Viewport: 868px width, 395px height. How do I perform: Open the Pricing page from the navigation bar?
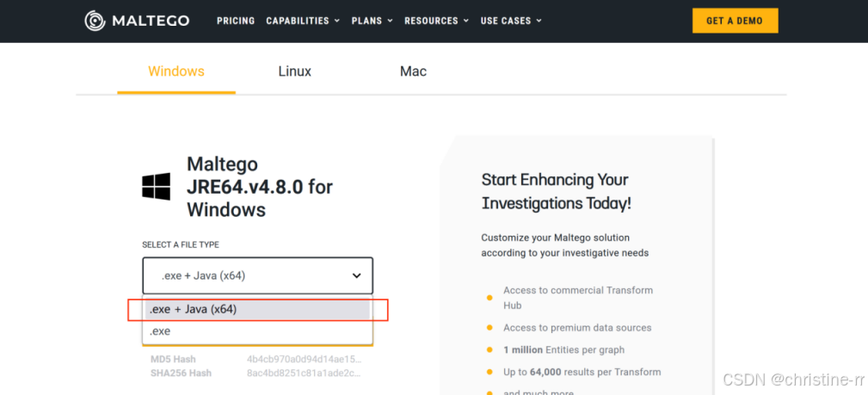coord(236,21)
